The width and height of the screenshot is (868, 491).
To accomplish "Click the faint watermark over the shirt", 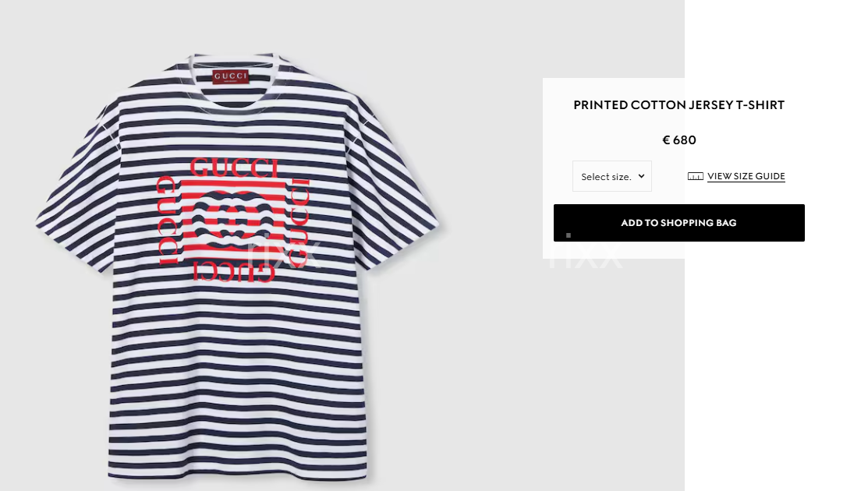I will tap(282, 253).
